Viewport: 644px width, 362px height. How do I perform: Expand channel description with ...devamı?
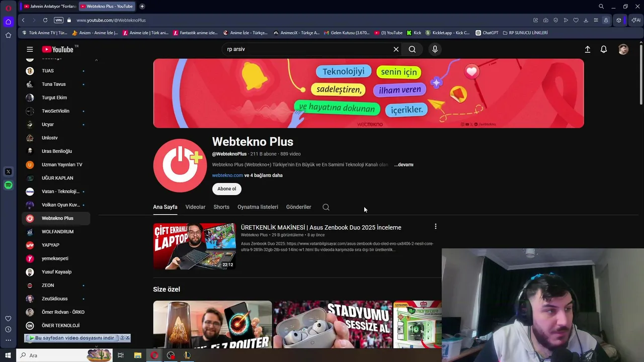pos(404,165)
